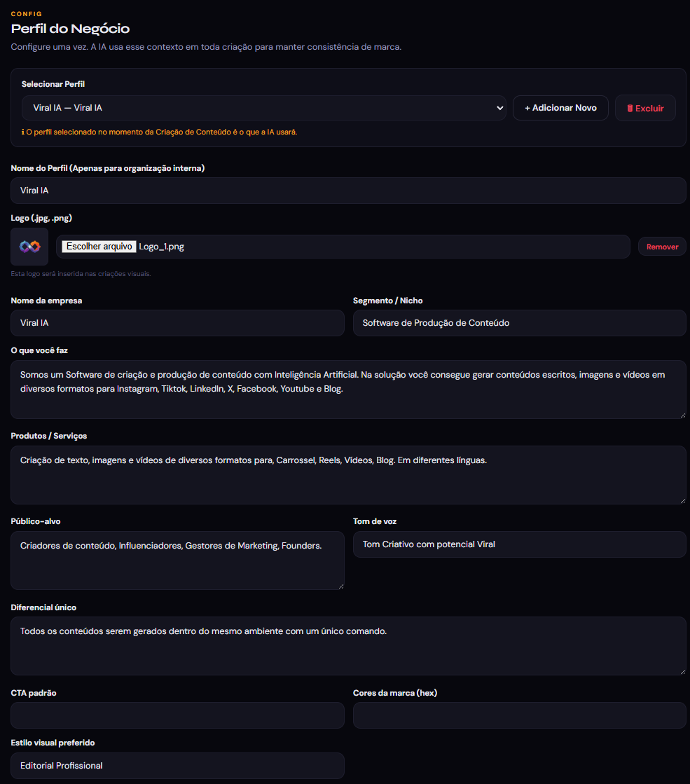Click inside the 'O que você faz' text area

point(348,390)
